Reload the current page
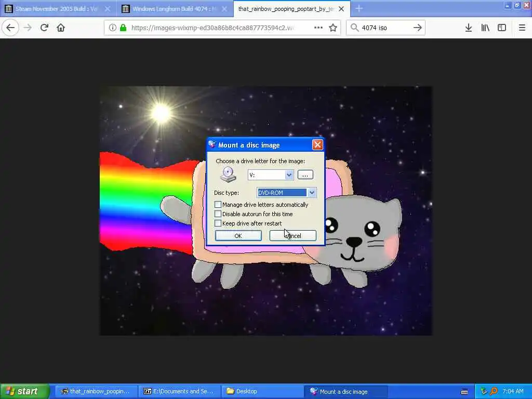The image size is (532, 399). (x=44, y=28)
